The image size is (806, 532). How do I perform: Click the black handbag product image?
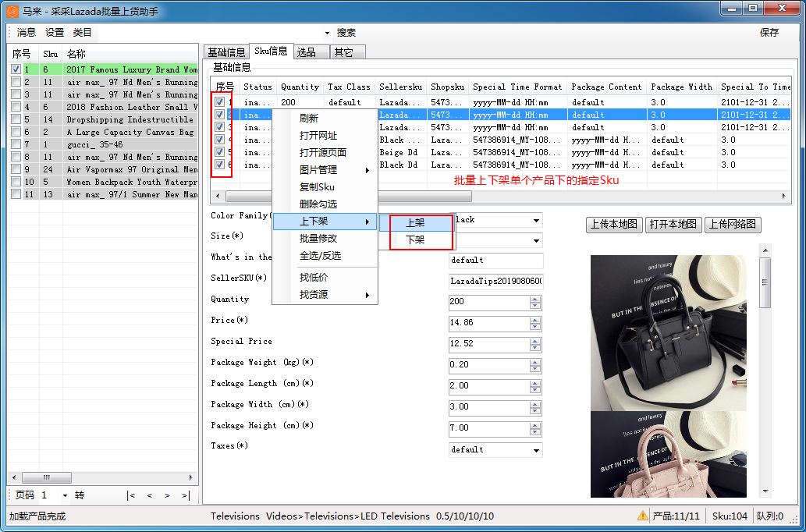point(668,333)
